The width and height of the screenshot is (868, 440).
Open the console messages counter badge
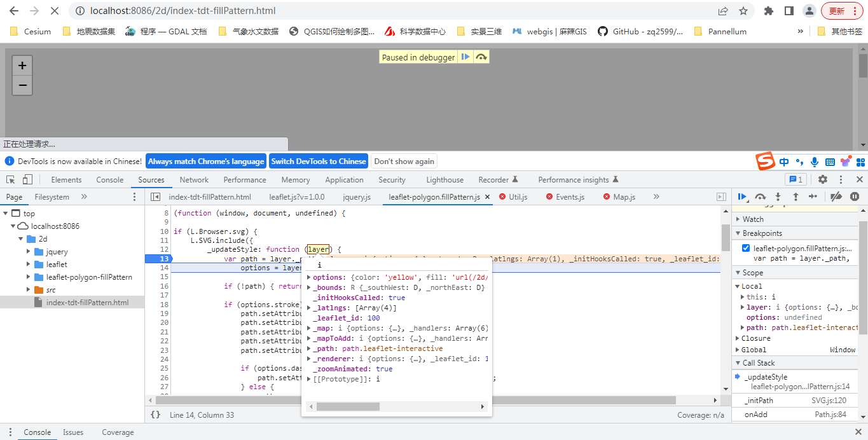coord(796,180)
